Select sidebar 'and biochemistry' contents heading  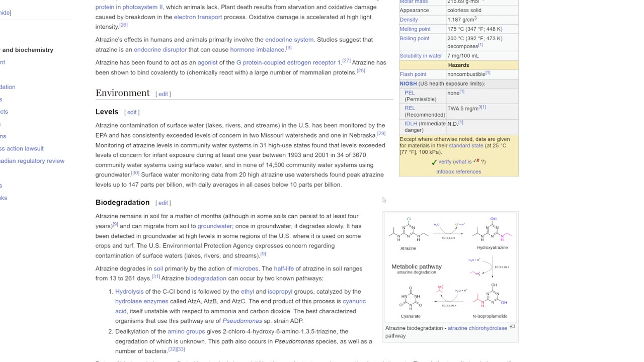pyautogui.click(x=27, y=50)
